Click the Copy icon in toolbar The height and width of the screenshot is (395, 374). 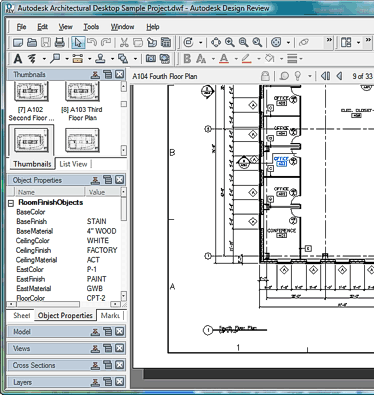point(138,42)
